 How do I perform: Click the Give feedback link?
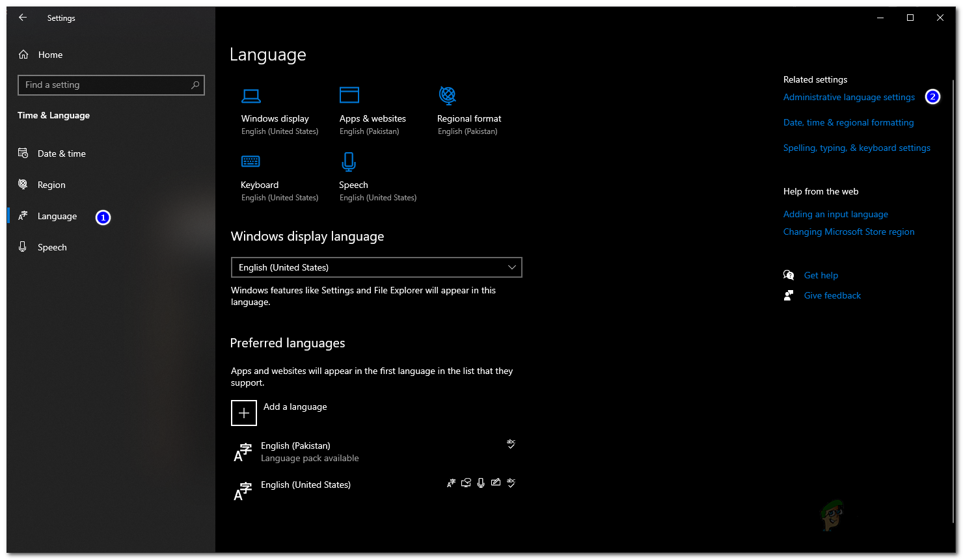pyautogui.click(x=832, y=295)
